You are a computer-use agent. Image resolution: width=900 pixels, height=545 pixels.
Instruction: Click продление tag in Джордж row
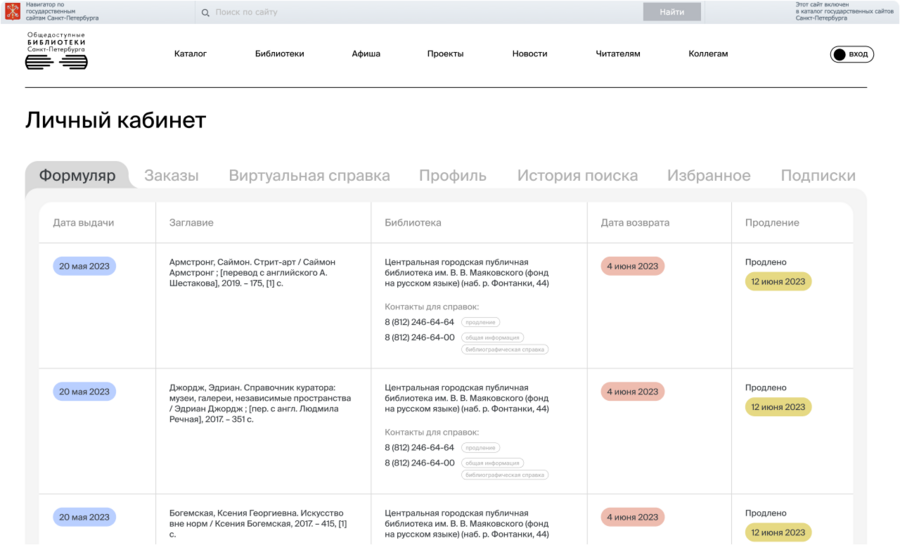[480, 448]
